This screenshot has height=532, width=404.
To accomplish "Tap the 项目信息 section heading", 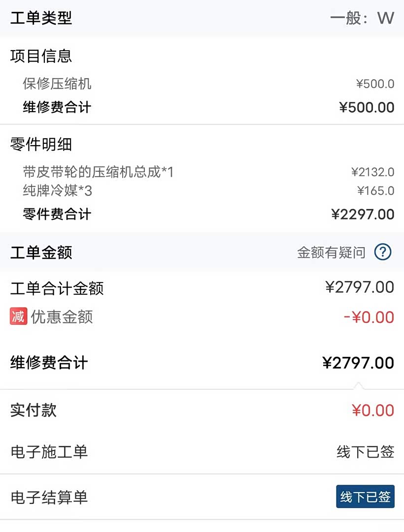I will [41, 56].
